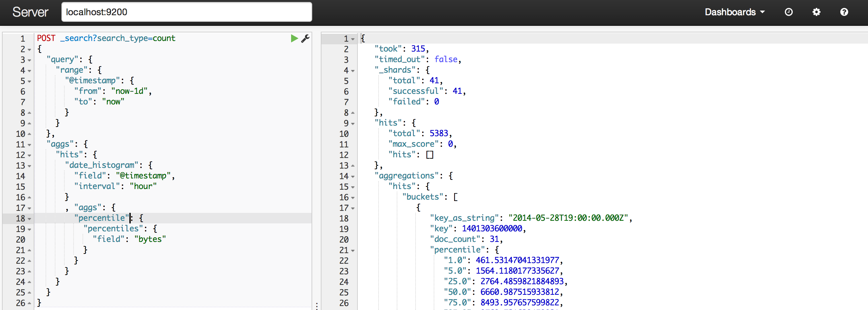Viewport: 868px width, 310px height.
Task: Click the "failed" shards value 0
Action: (x=436, y=101)
